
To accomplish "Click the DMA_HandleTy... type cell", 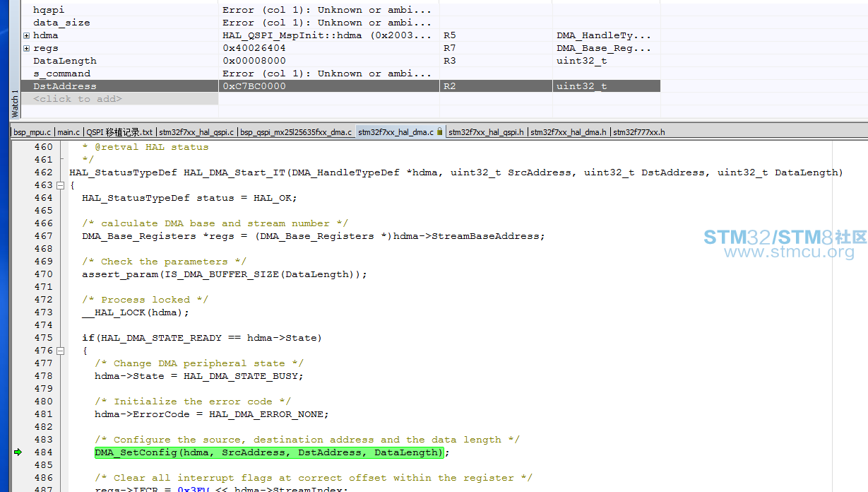I will point(604,35).
